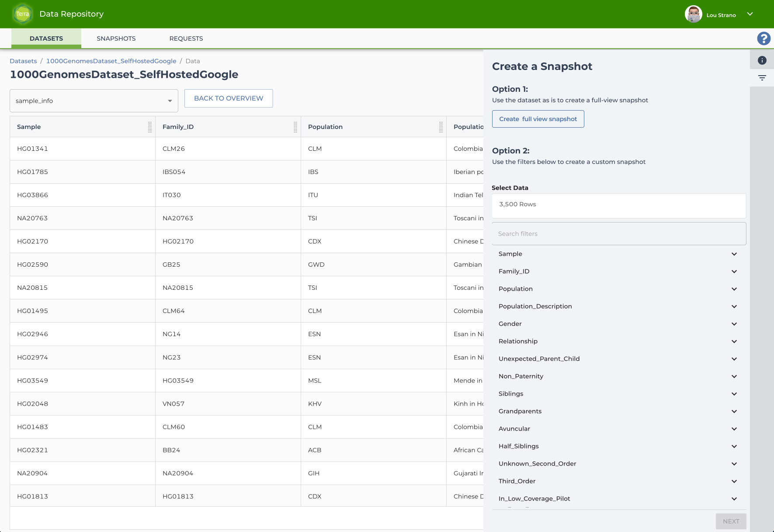Click Back to Overview button

pyautogui.click(x=229, y=98)
